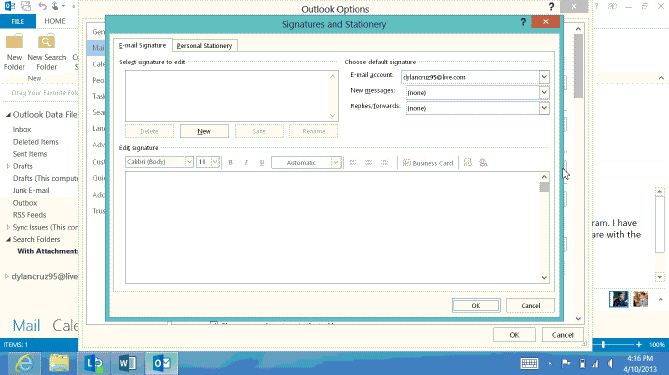Click the Touch/Mouse Mode quick access icon
This screenshot has height=375, width=669.
tap(56, 6)
